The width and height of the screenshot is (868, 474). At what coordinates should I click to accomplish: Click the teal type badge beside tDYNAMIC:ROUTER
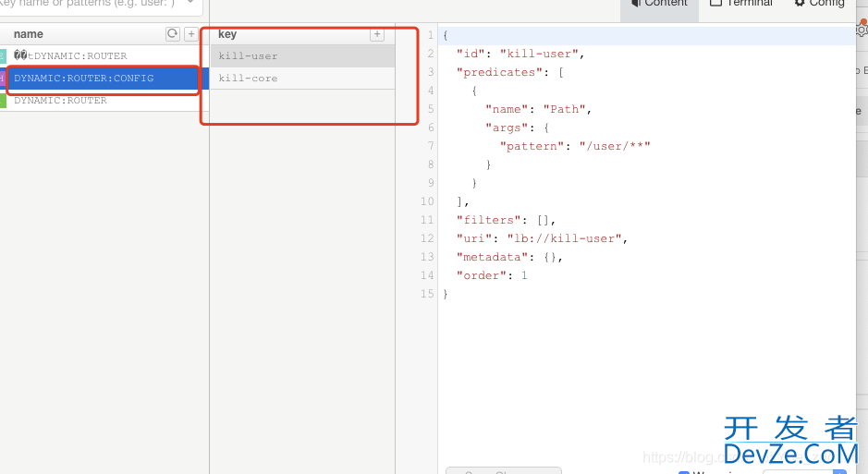pos(3,55)
